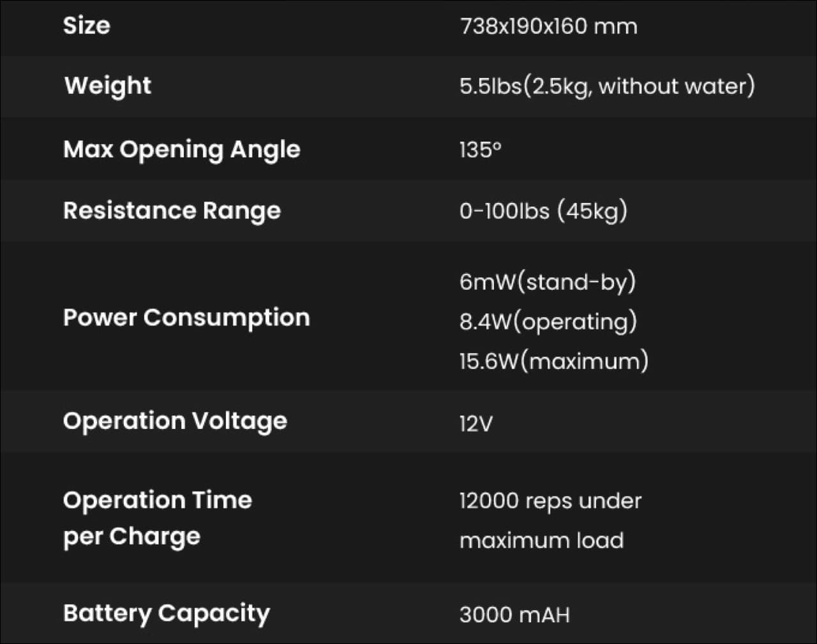Click the Power Consumption label
This screenshot has width=817, height=644.
click(186, 317)
